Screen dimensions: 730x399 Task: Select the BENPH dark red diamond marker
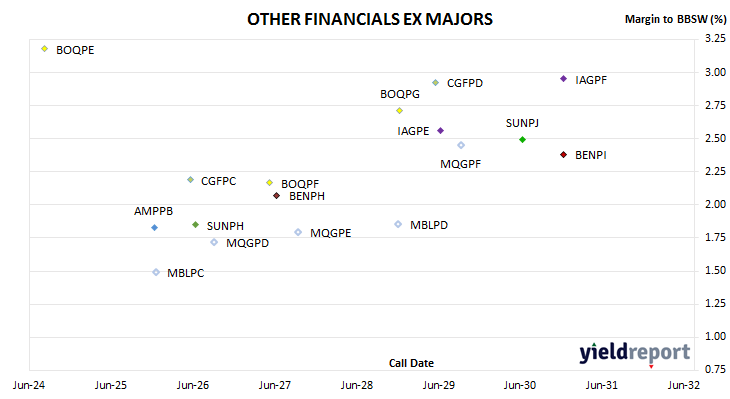(277, 196)
